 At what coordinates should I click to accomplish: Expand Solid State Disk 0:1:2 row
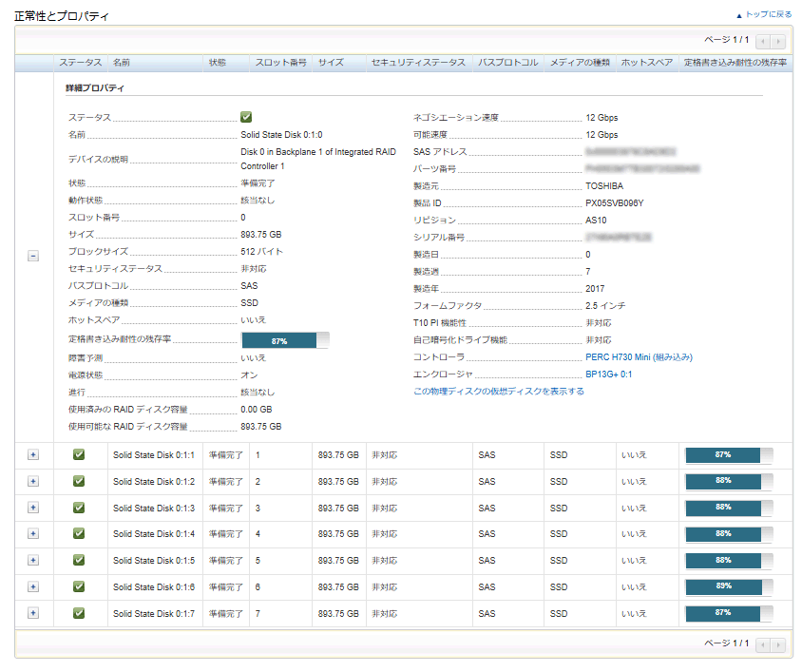pos(33,482)
